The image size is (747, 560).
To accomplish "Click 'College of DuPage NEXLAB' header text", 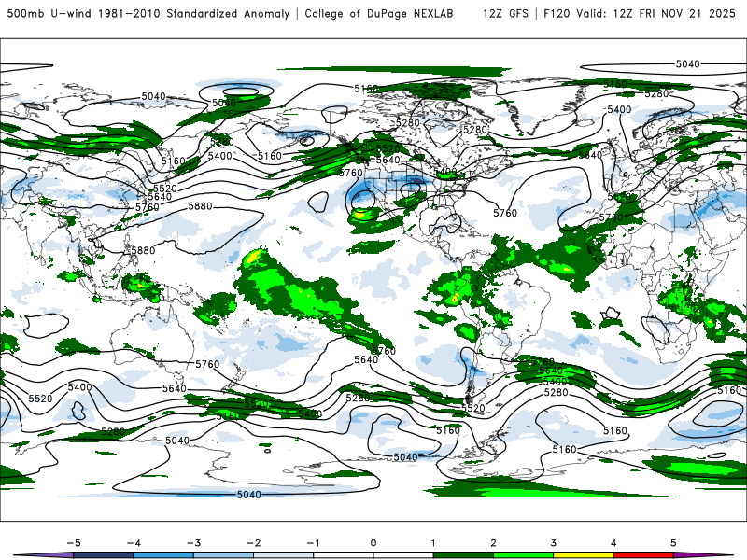I will tap(379, 13).
